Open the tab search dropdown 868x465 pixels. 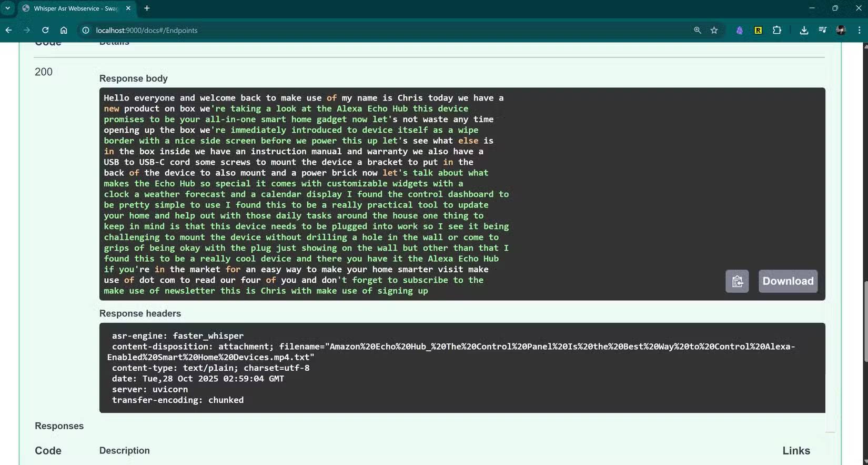coord(8,8)
